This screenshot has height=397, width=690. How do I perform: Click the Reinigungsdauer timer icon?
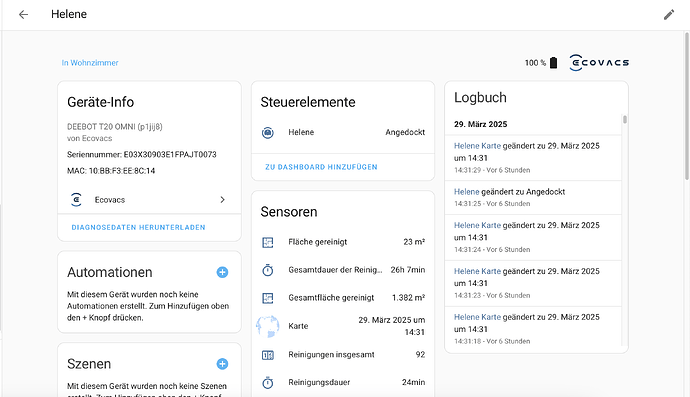pos(268,382)
